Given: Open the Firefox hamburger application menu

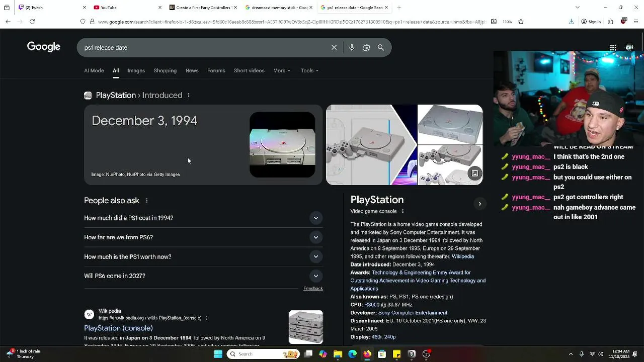Looking at the screenshot, I should pos(636,22).
